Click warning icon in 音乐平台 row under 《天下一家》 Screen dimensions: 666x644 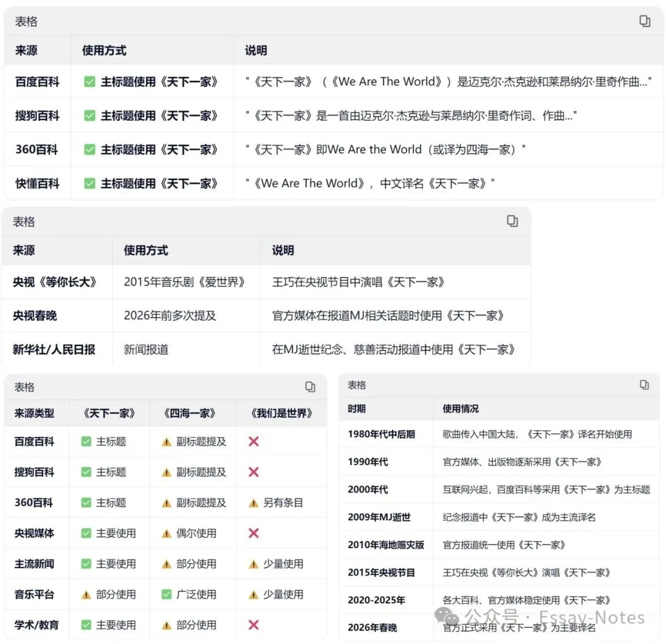click(x=86, y=595)
